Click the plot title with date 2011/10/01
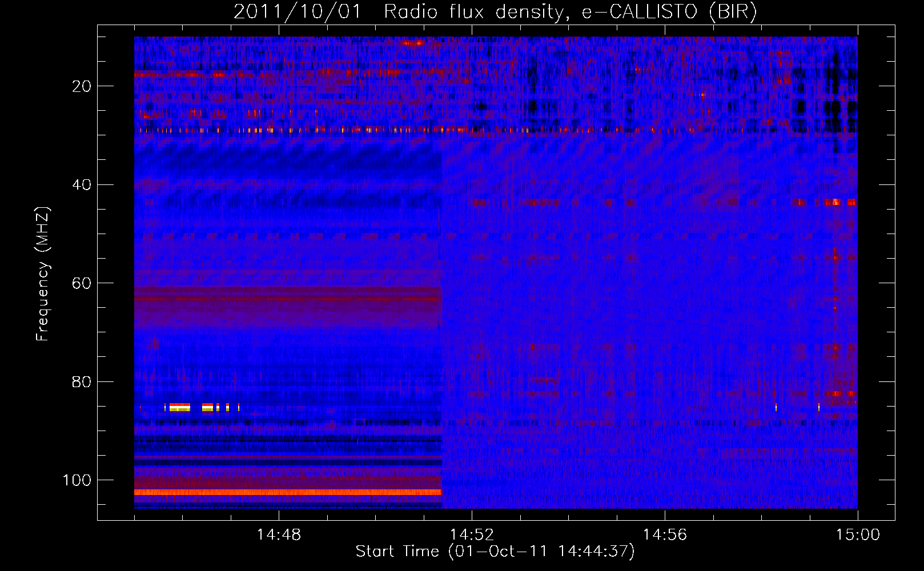Image resolution: width=924 pixels, height=571 pixels. point(495,12)
